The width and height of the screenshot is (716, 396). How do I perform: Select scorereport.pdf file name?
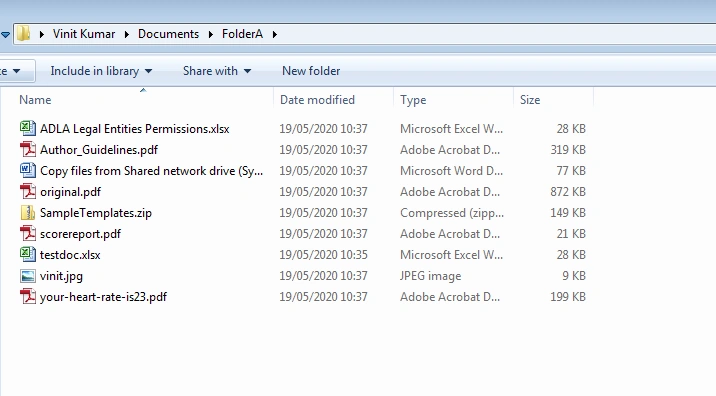(80, 234)
